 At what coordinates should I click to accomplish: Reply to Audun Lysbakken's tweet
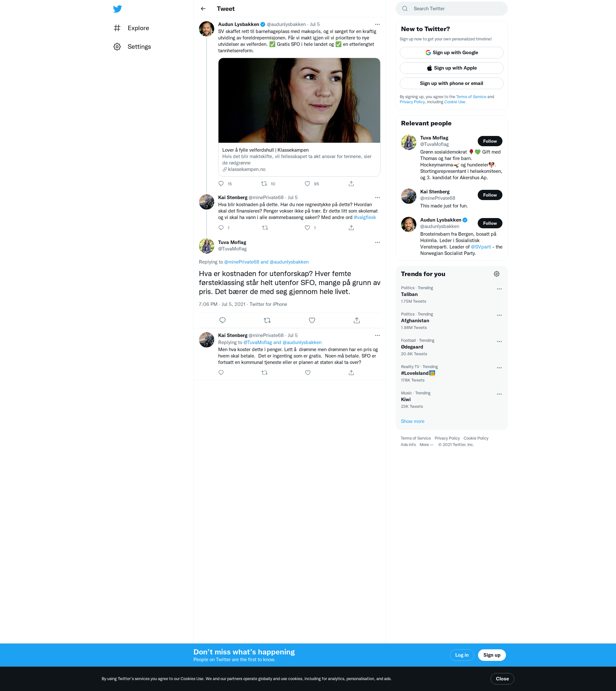click(x=221, y=184)
